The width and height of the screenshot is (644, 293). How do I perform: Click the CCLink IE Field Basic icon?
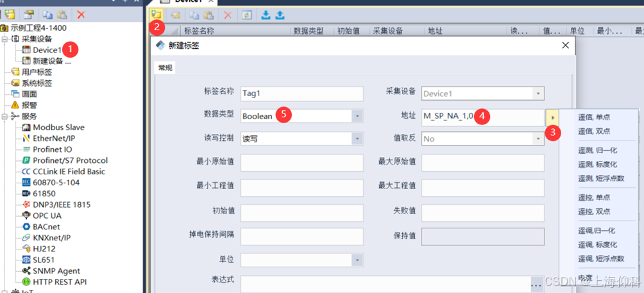[26, 172]
